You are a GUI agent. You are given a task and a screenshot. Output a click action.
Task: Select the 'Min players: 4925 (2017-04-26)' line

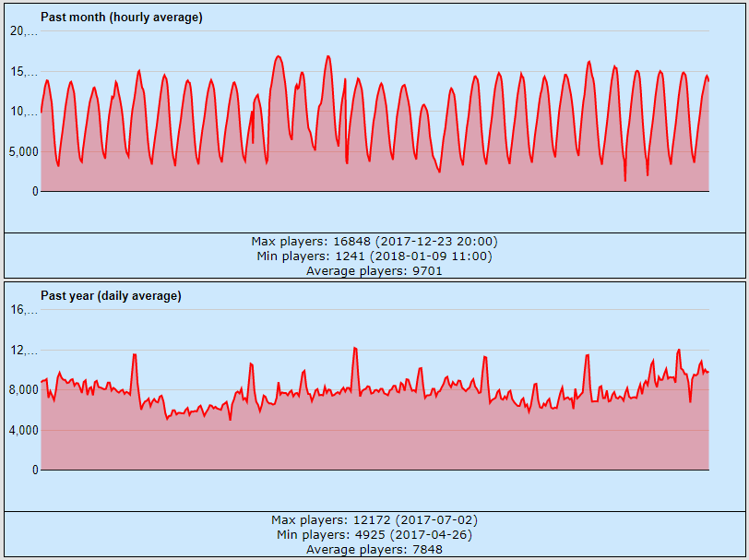[374, 535]
